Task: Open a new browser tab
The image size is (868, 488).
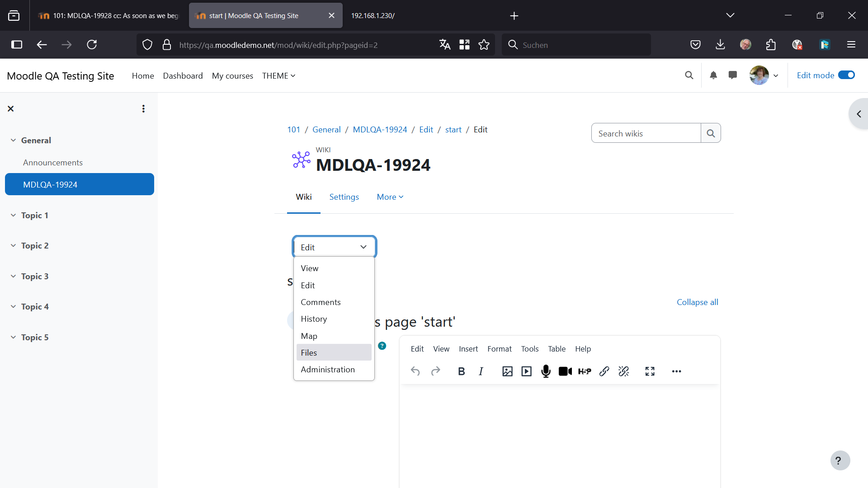Action: pyautogui.click(x=514, y=16)
